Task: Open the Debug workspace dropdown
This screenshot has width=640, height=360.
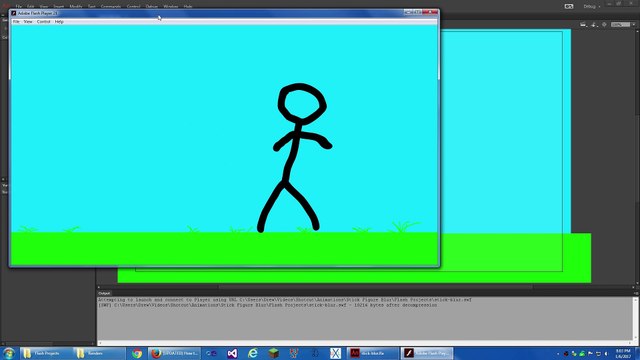Action: [x=591, y=7]
